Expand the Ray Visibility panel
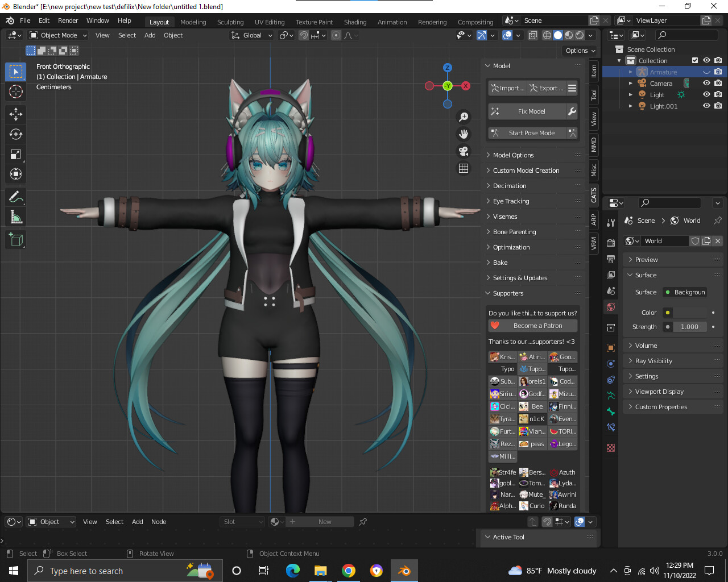 (673, 361)
